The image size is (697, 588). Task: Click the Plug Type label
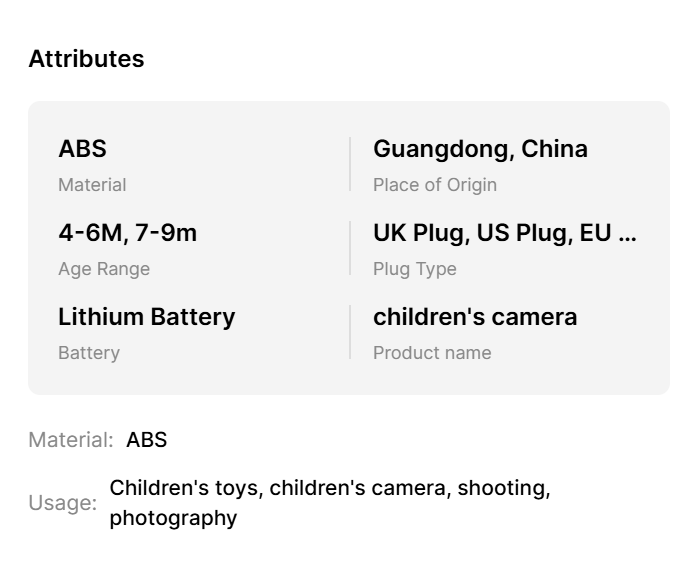point(414,269)
